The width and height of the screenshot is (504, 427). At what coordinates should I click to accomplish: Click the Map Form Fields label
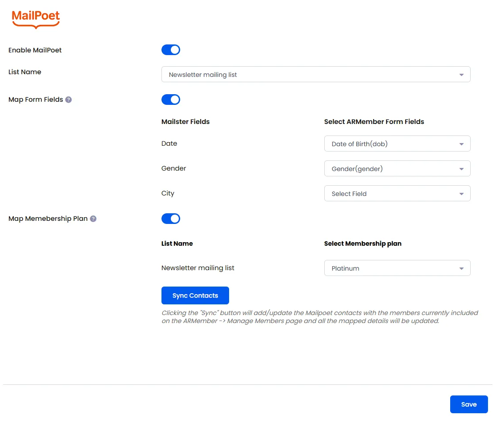(36, 100)
